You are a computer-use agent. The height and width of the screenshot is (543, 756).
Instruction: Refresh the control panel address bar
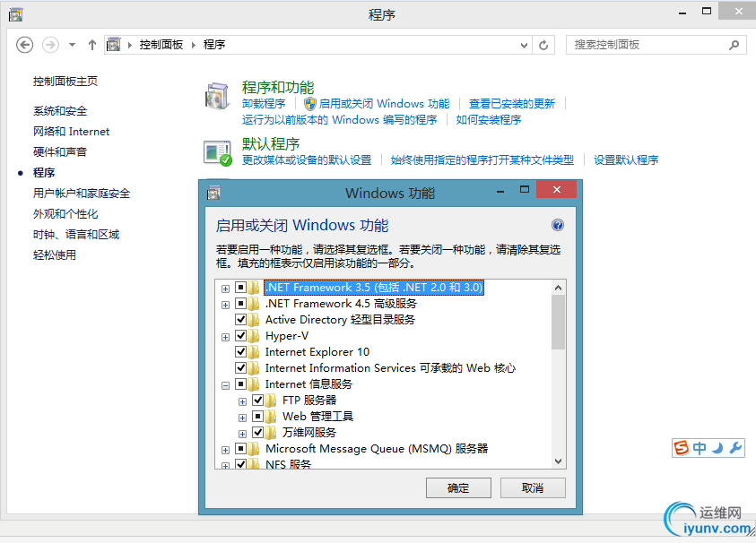pyautogui.click(x=543, y=46)
